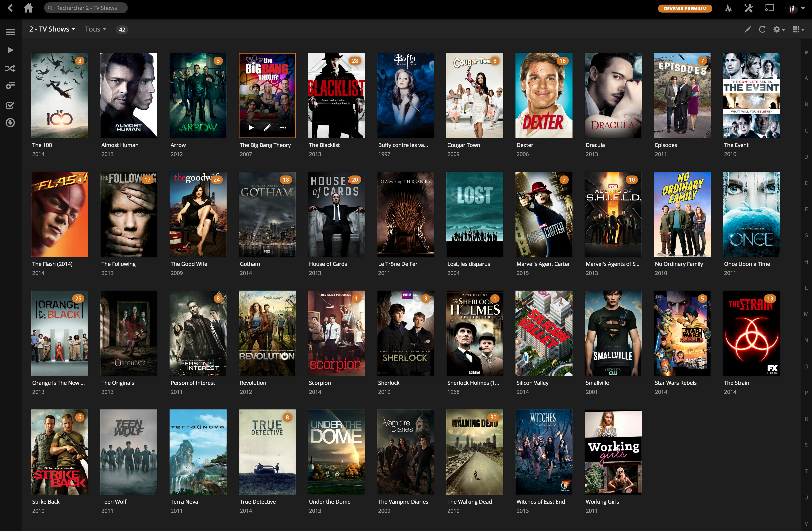Click the sync download sidebar icon

10,123
